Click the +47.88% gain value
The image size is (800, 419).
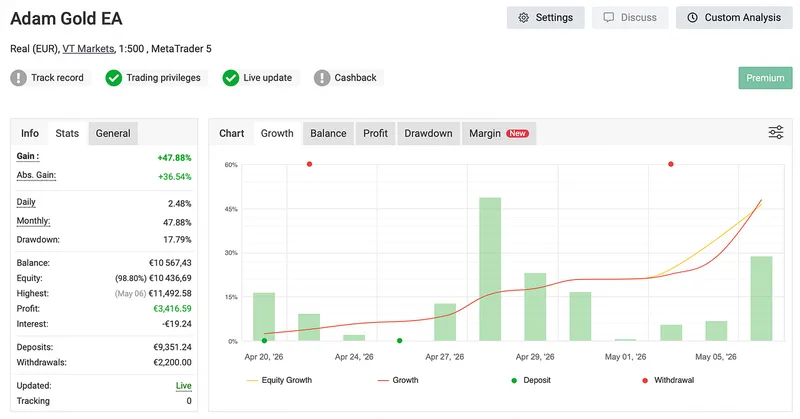click(174, 158)
